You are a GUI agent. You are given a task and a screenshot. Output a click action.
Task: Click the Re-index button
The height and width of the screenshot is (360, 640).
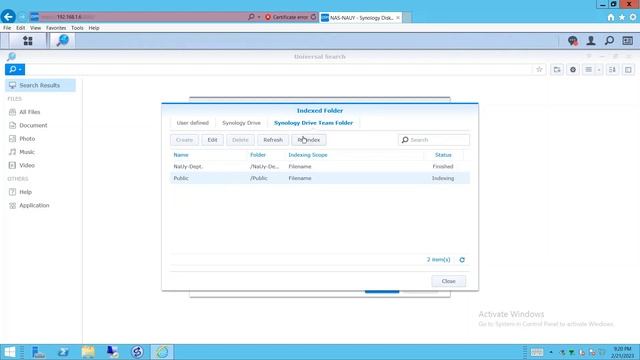tap(309, 140)
